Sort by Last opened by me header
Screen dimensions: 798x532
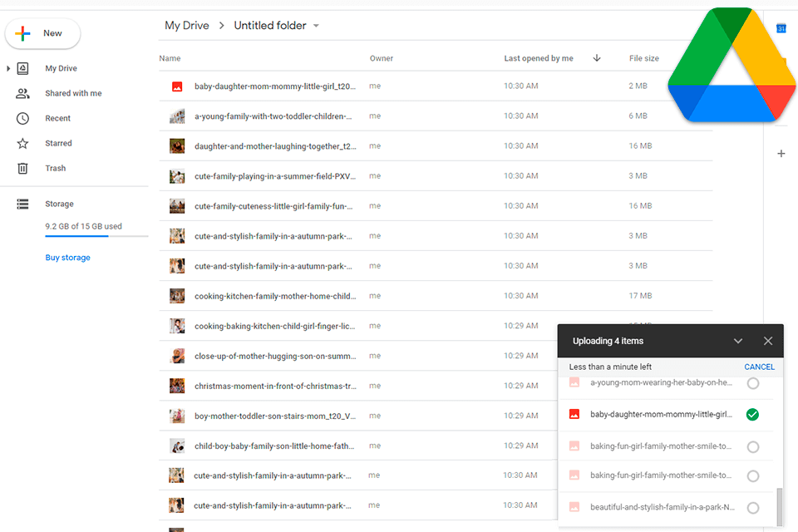539,58
